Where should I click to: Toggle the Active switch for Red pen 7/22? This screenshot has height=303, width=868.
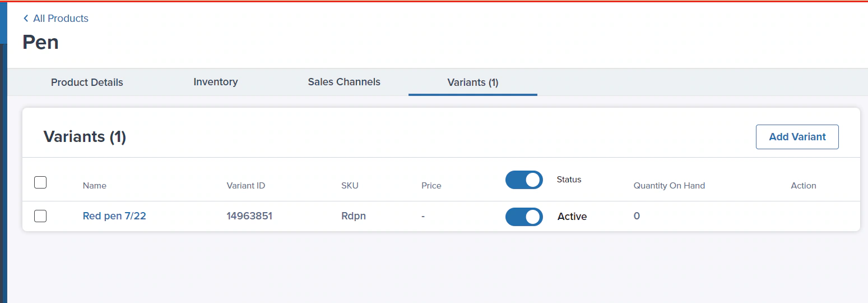tap(524, 217)
